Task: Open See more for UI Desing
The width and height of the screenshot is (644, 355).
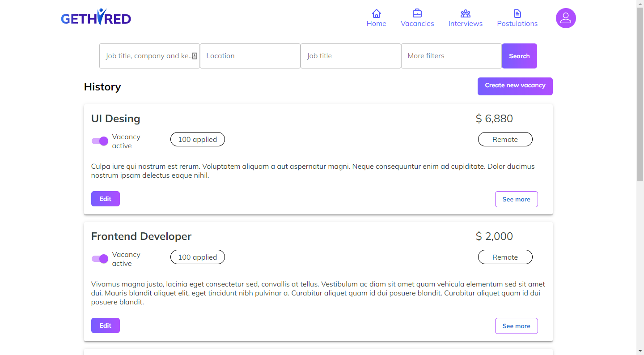Action: coord(516,199)
